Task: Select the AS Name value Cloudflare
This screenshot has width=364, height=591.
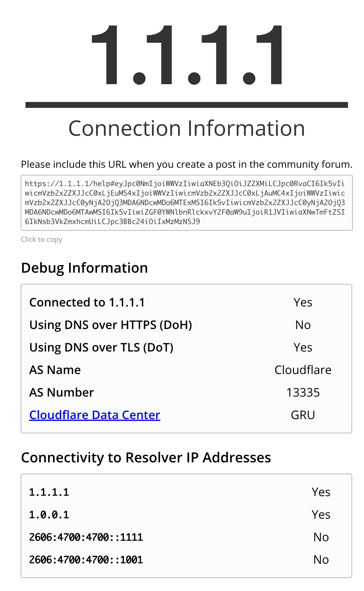Action: (x=303, y=370)
